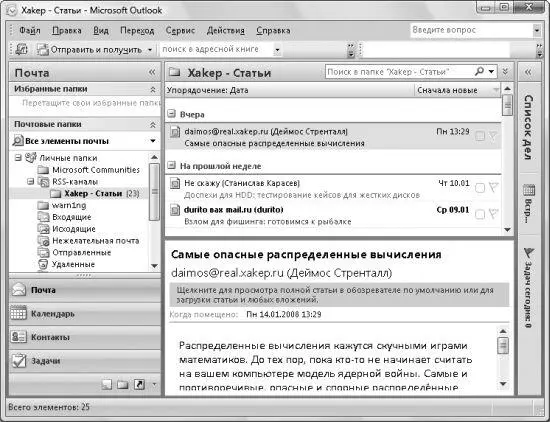Open address book search dropdown arrow
The image size is (550, 422).
[277, 50]
